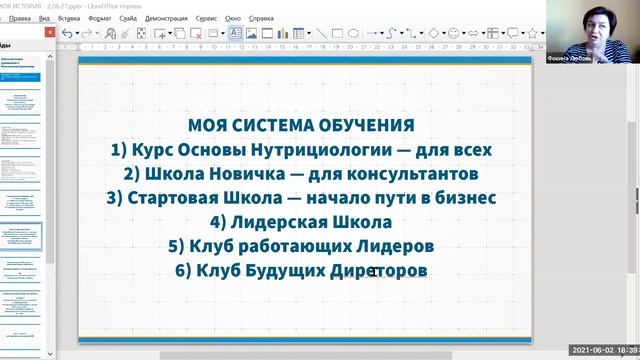Viewport: 640px width, 360px height.
Task: Click the vertical scrollbar right of the slide
Action: tap(631, 197)
